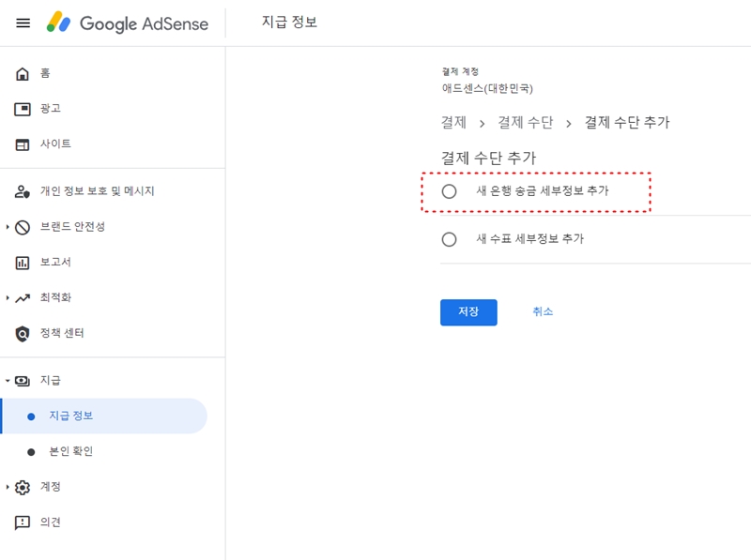Select 새 수표 세부정보 추가 radio
Image resolution: width=751 pixels, height=560 pixels.
click(449, 239)
